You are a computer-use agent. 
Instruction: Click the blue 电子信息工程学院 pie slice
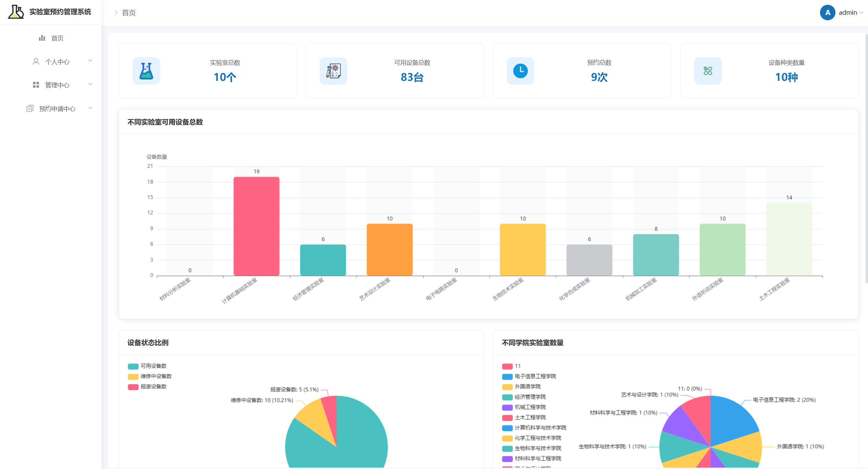tap(730, 420)
